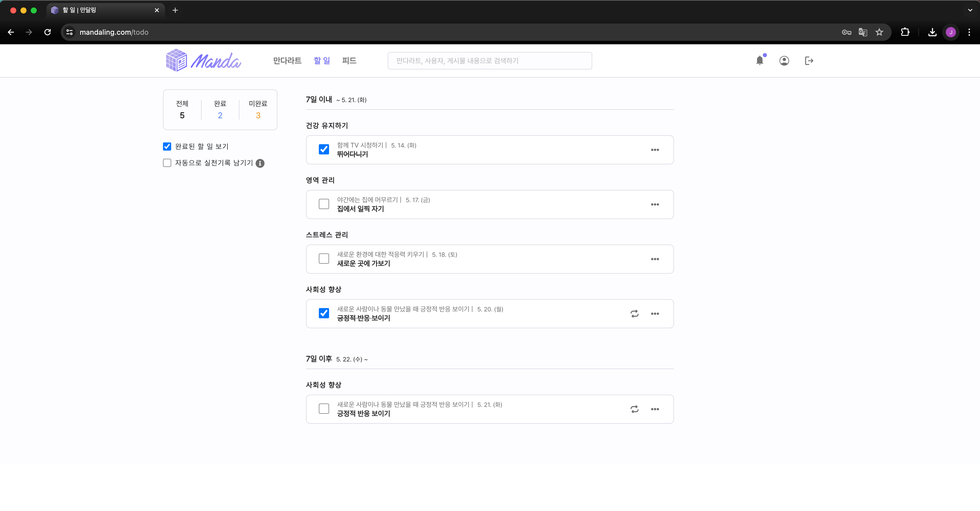Toggle 완료된 할 일 보기 checkbox

coord(167,147)
